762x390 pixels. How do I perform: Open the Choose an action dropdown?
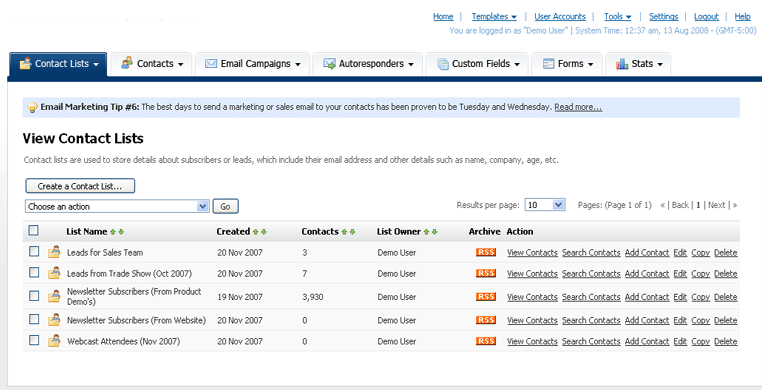[x=117, y=206]
